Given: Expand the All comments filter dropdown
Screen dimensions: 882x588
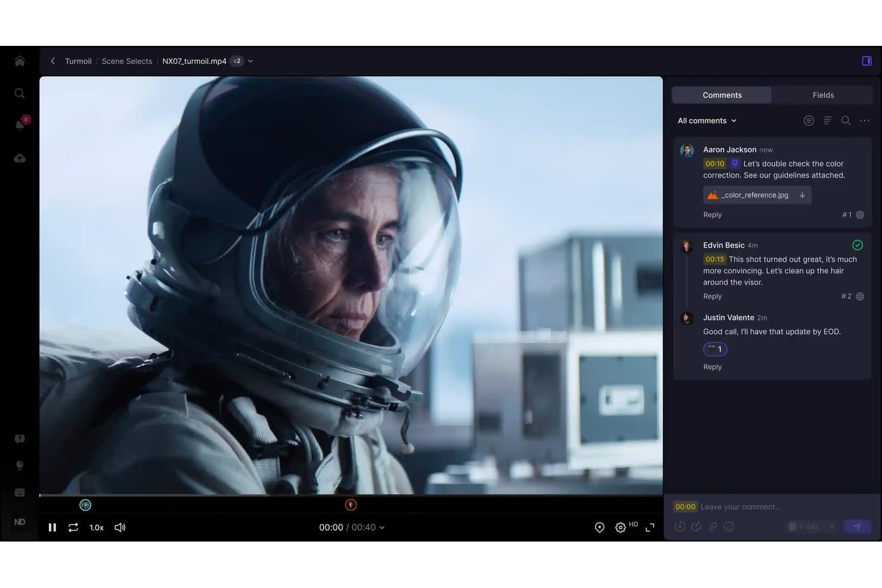Looking at the screenshot, I should (x=707, y=120).
